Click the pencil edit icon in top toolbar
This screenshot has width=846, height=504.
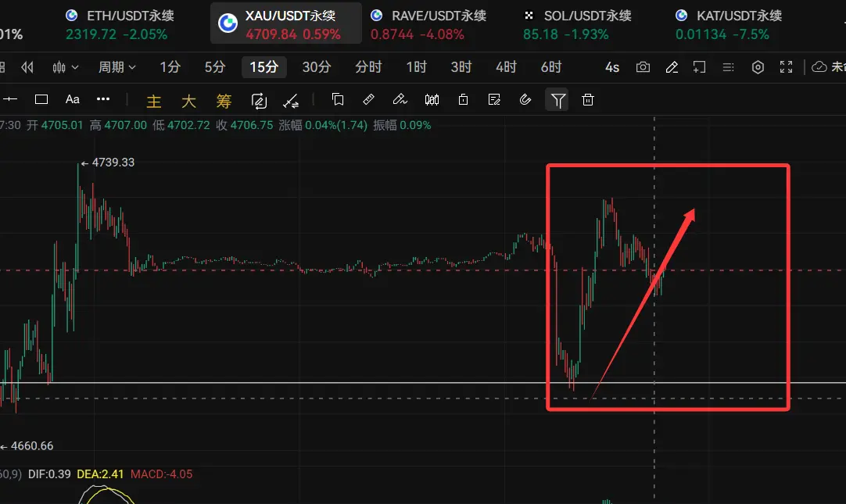672,67
